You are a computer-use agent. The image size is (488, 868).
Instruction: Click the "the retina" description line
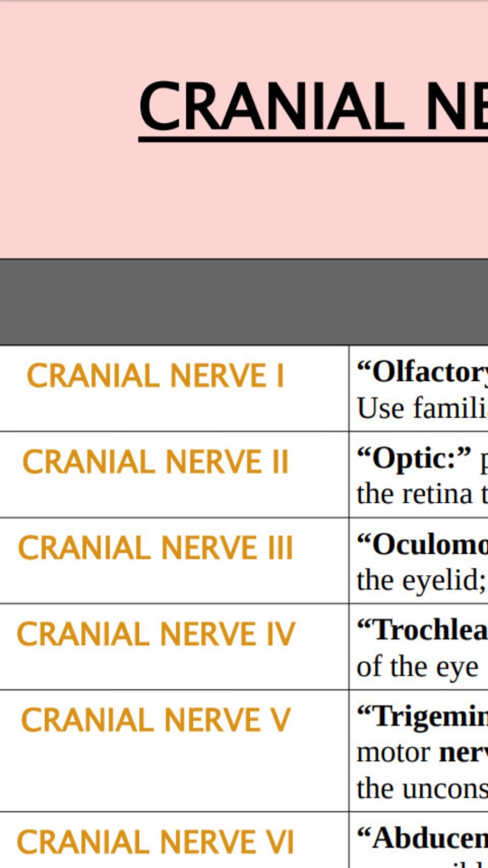pos(422,494)
